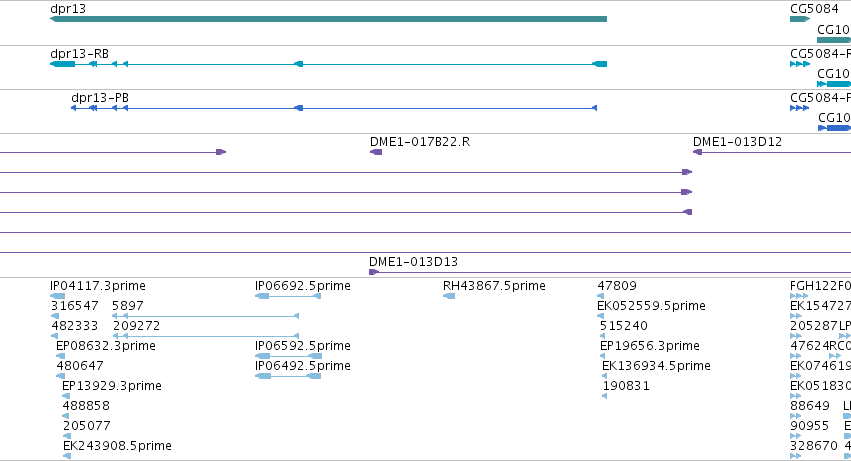Select the dpr13-PB rightmost exon arrow
This screenshot has height=461, width=851.
594,108
